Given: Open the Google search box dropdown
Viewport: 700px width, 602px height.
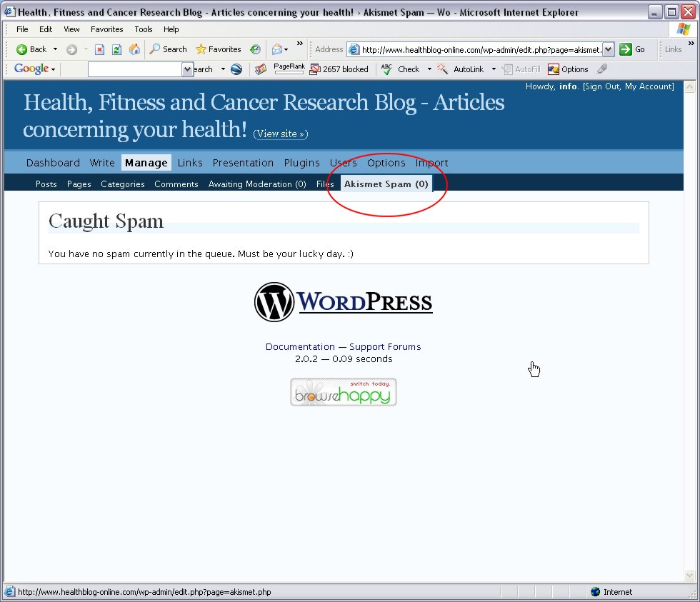Looking at the screenshot, I should click(187, 69).
